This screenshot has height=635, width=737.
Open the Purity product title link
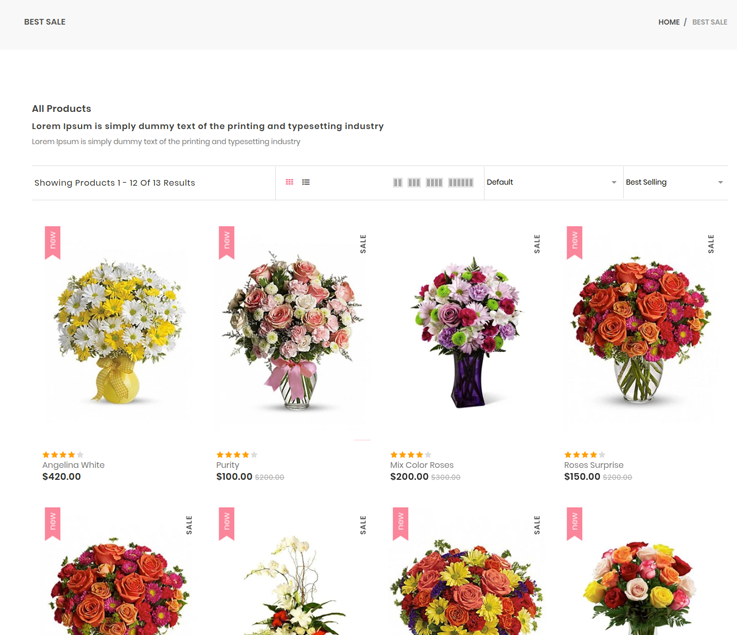coord(228,465)
